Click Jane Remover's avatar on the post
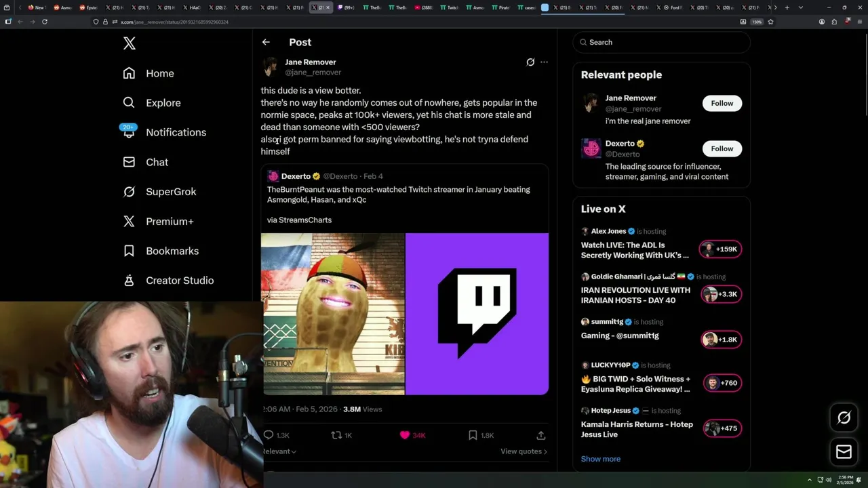The width and height of the screenshot is (868, 488). 270,67
